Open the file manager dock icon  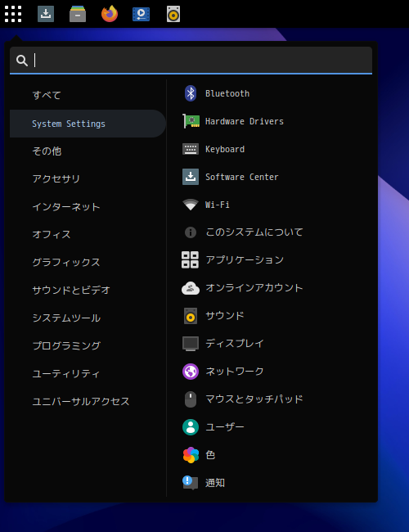78,14
